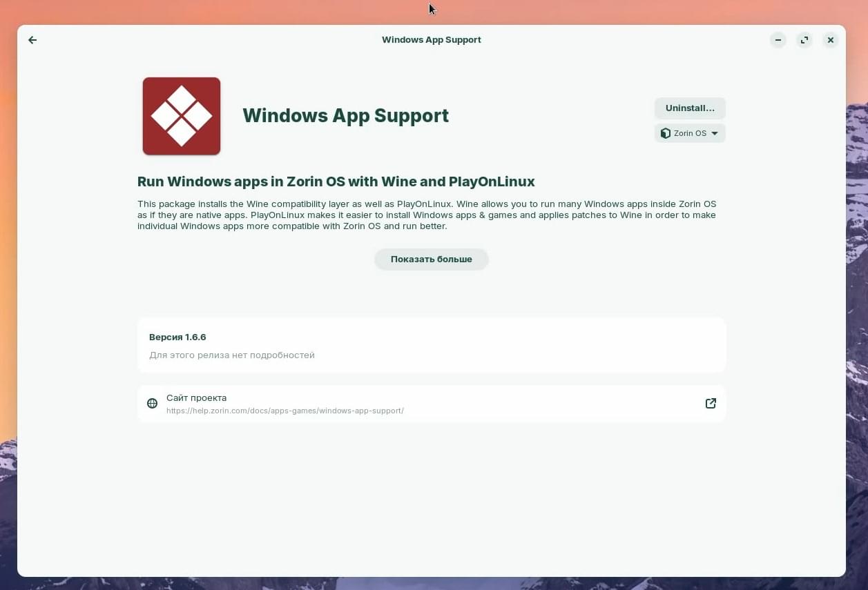Go back using the header arrow

[32, 40]
